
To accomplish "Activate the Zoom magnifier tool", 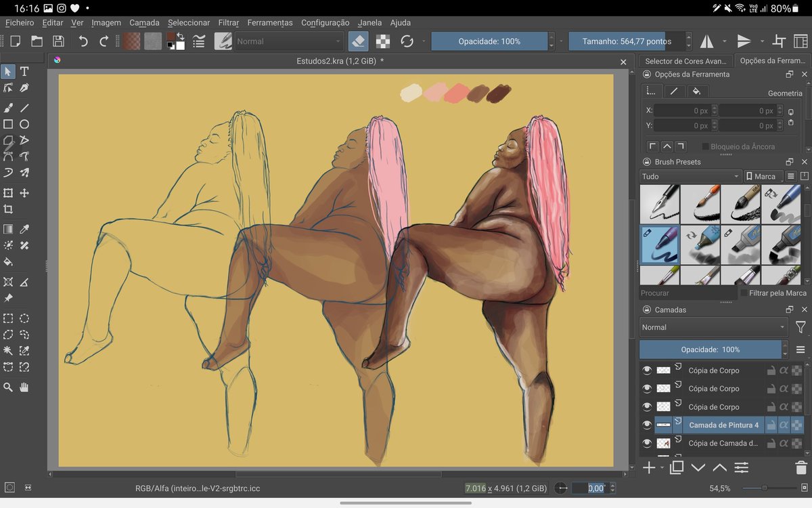I will coord(8,387).
